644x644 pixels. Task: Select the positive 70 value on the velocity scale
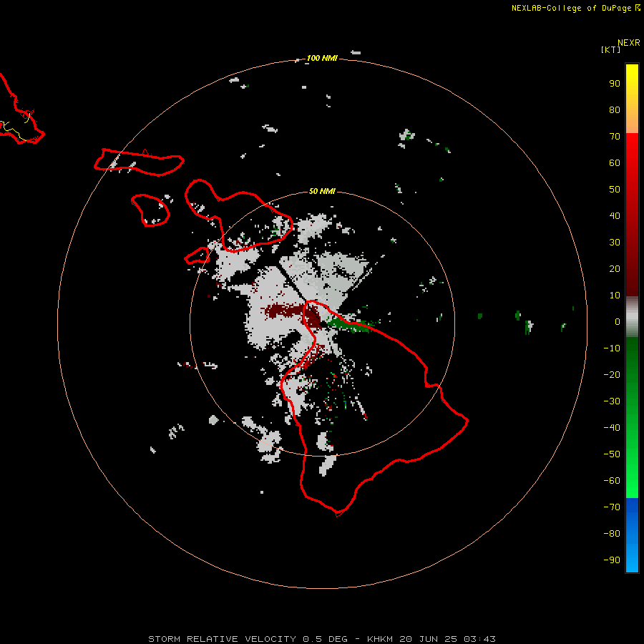pos(615,137)
